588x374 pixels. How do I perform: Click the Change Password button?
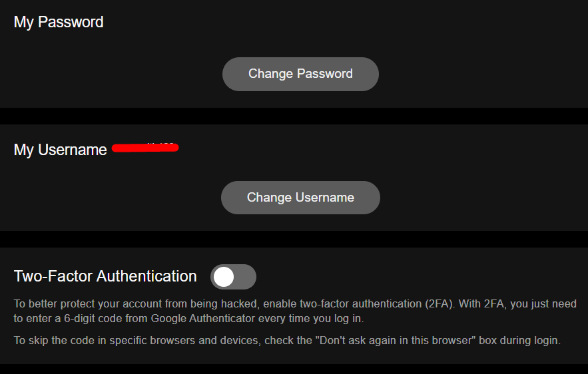pyautogui.click(x=300, y=74)
